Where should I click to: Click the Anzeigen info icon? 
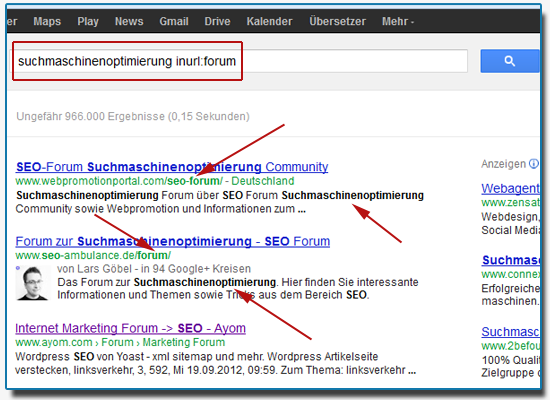point(534,164)
